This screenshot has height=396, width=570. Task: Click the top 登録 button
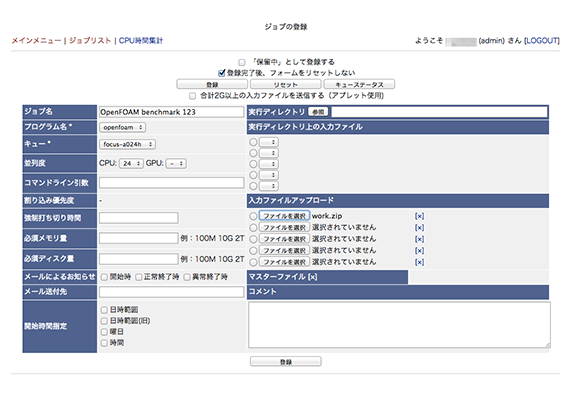212,84
